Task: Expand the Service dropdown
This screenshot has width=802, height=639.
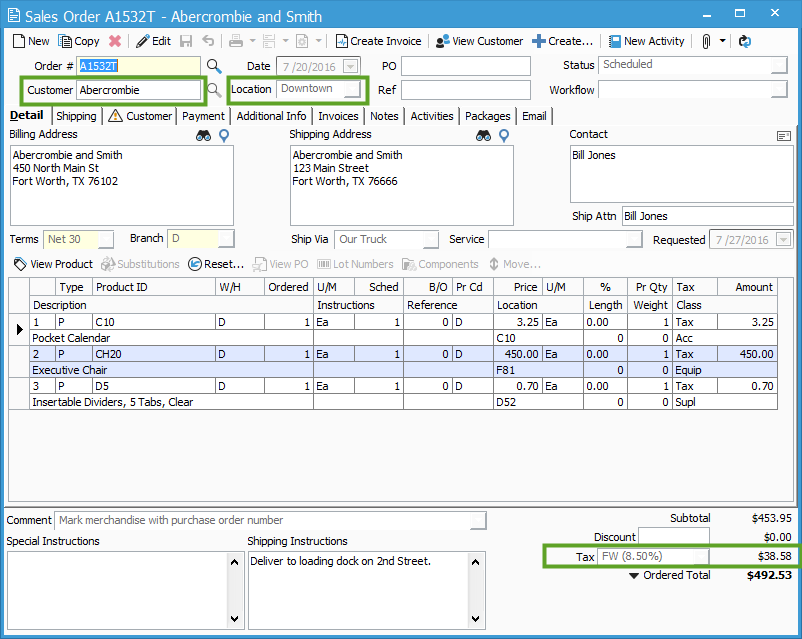Action: coord(634,239)
